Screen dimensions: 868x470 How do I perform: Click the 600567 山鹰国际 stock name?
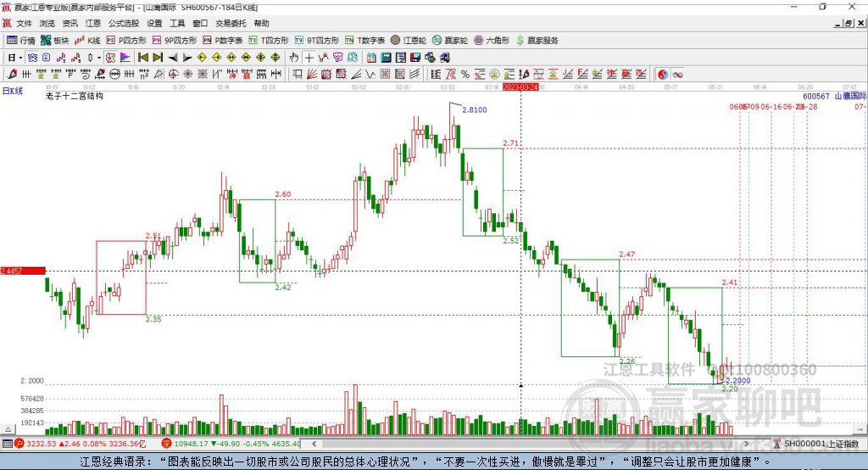click(834, 96)
